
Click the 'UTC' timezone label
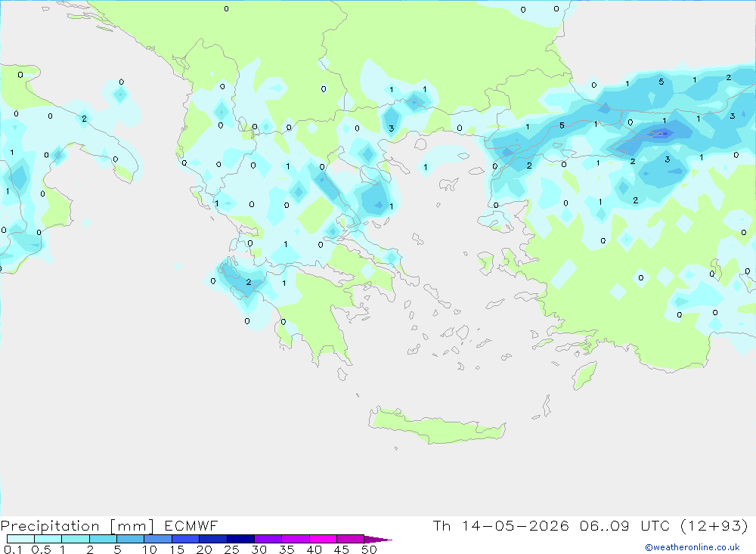coord(655,525)
